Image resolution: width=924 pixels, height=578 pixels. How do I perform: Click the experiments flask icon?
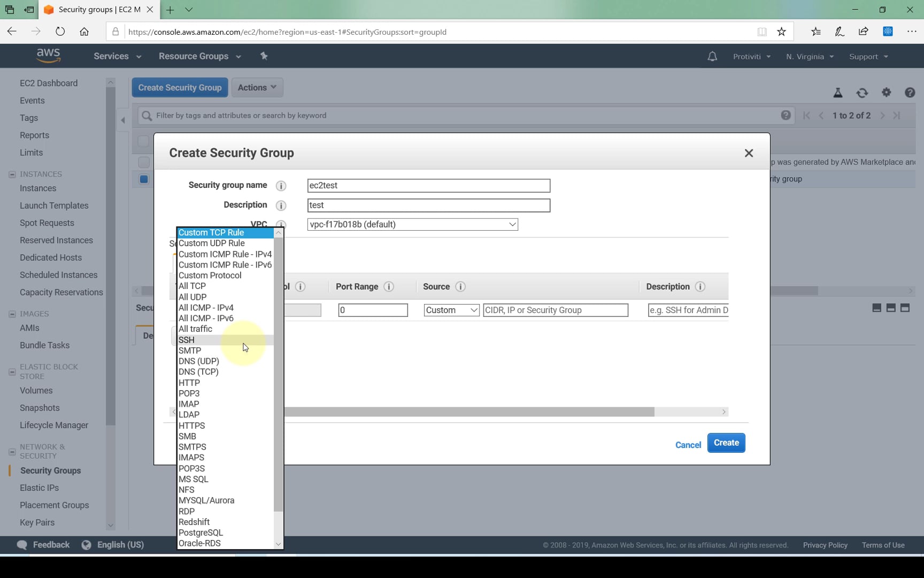click(838, 92)
